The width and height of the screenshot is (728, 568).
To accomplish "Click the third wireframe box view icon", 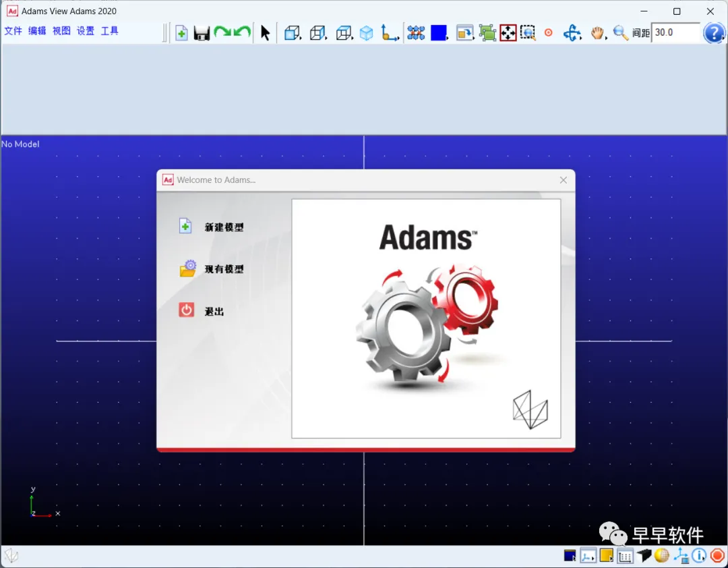I will click(x=344, y=33).
